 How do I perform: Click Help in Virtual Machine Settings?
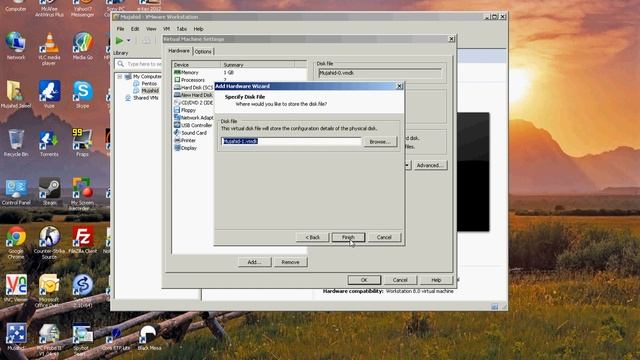pos(436,280)
